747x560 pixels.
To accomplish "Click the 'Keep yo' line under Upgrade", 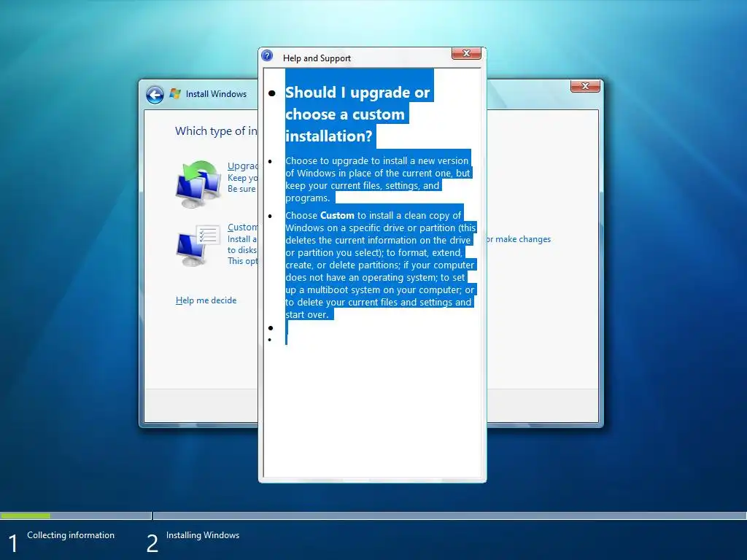I will [243, 178].
